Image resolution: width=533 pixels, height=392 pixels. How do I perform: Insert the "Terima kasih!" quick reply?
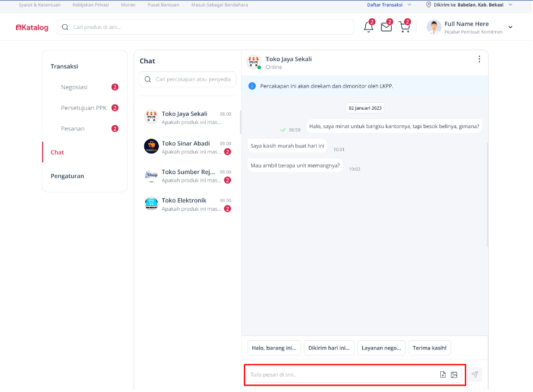430,348
